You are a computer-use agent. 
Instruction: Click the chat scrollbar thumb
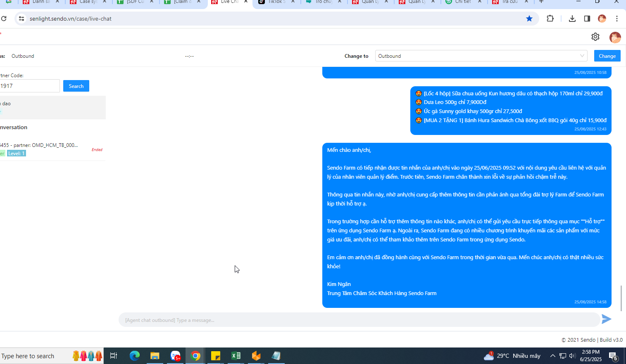click(621, 298)
